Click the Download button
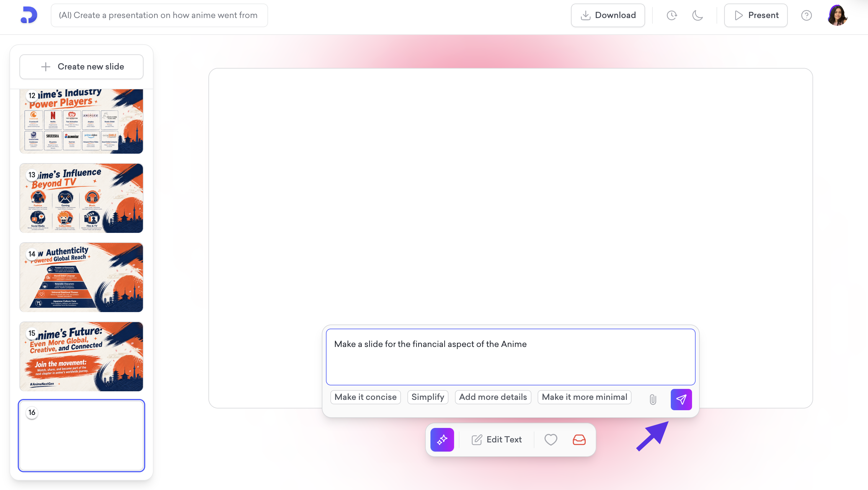The width and height of the screenshot is (868, 490). click(x=608, y=15)
